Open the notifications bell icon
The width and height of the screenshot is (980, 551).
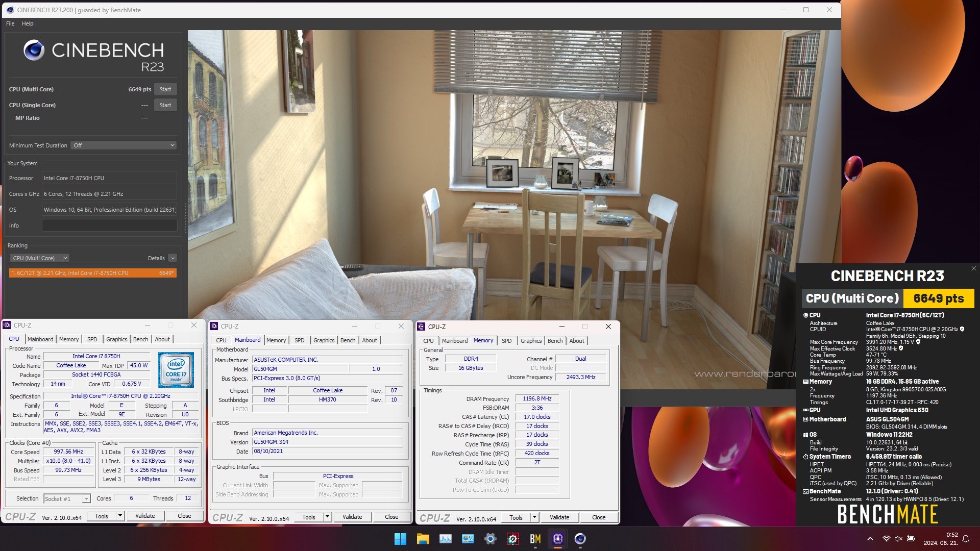coord(966,539)
